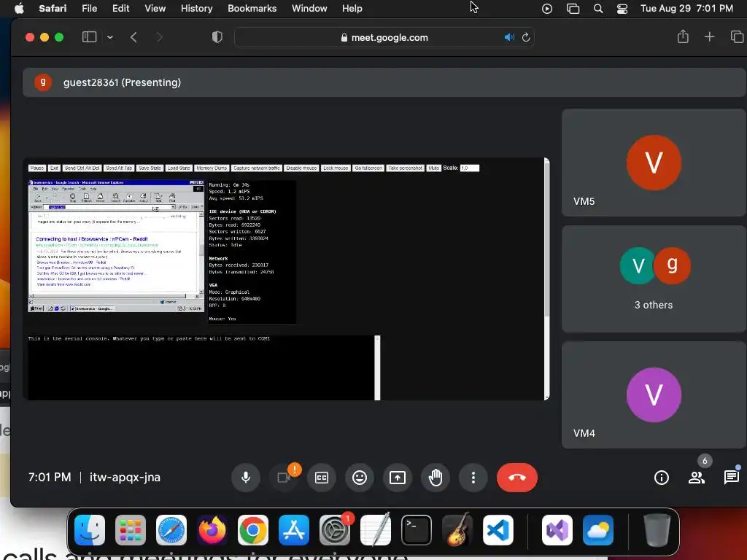Viewport: 747px width, 560px height.
Task: Open the 3 others participant tile
Action: (654, 279)
